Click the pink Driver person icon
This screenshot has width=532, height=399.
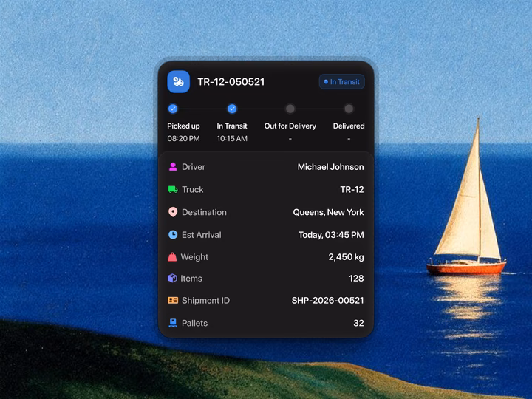coord(173,166)
